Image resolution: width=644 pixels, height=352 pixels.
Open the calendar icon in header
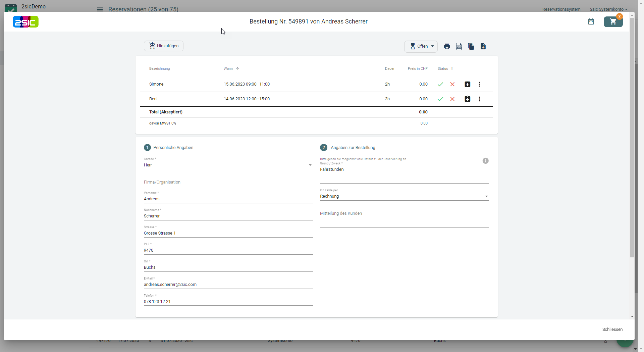[591, 22]
